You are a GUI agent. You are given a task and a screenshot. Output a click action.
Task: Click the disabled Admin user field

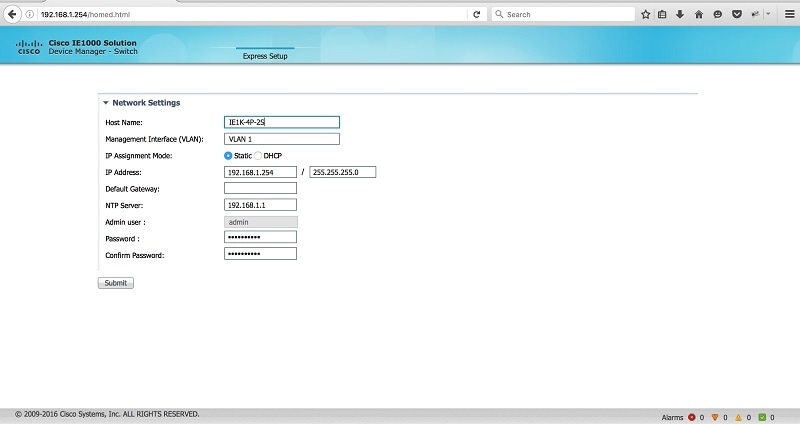261,222
